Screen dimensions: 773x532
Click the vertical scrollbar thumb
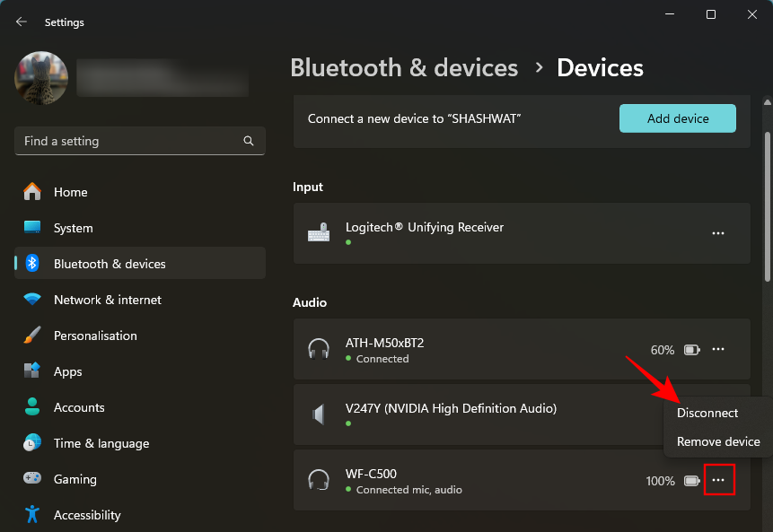point(767,207)
